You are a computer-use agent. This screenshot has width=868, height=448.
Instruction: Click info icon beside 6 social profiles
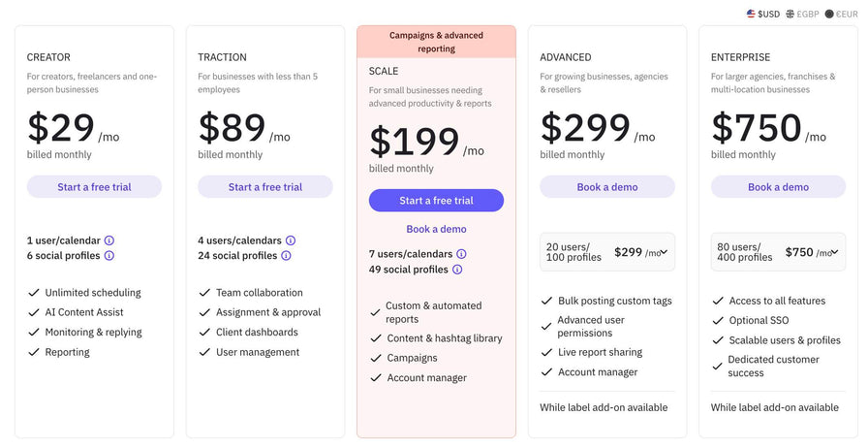click(109, 256)
